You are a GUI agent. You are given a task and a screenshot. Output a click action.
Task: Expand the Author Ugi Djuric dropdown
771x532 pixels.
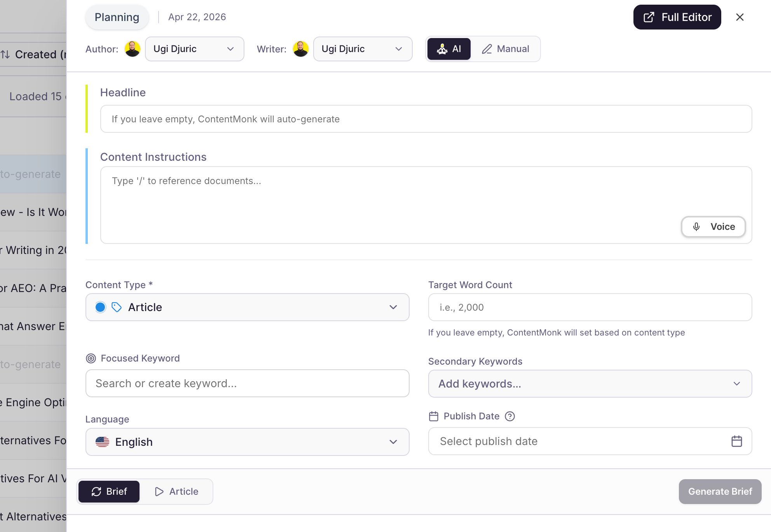[194, 49]
